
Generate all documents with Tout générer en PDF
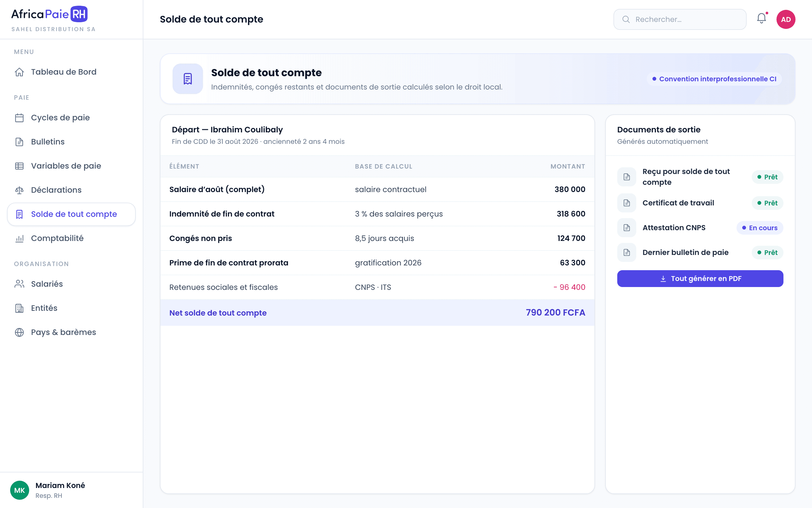click(x=700, y=278)
